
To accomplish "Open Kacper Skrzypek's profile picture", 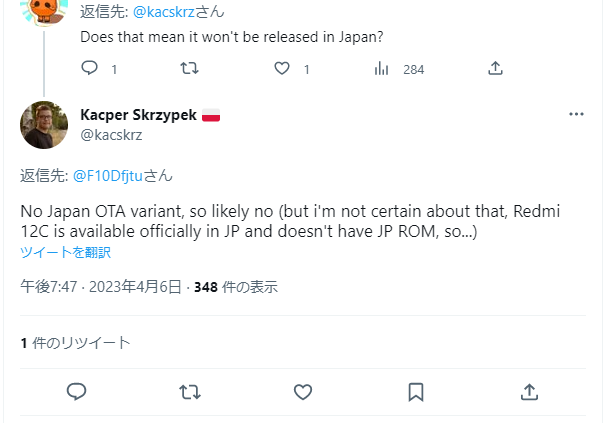I will [44, 125].
